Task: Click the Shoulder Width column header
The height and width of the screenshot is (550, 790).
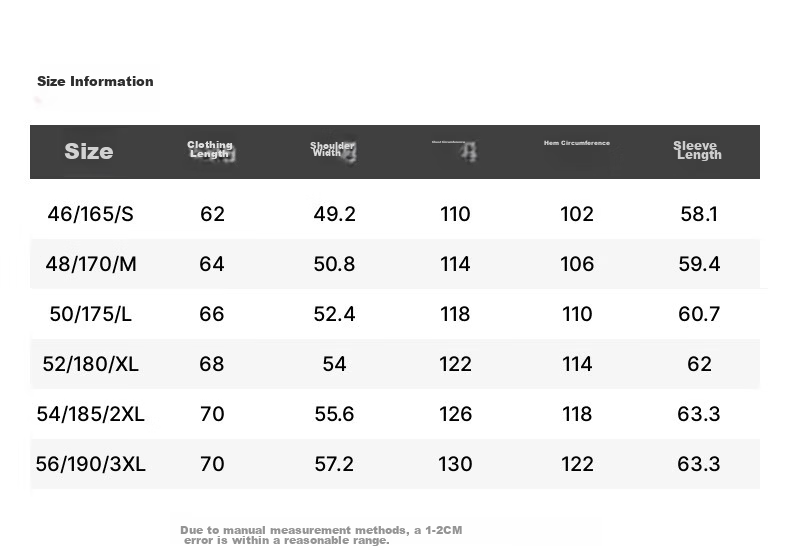Action: pos(333,150)
